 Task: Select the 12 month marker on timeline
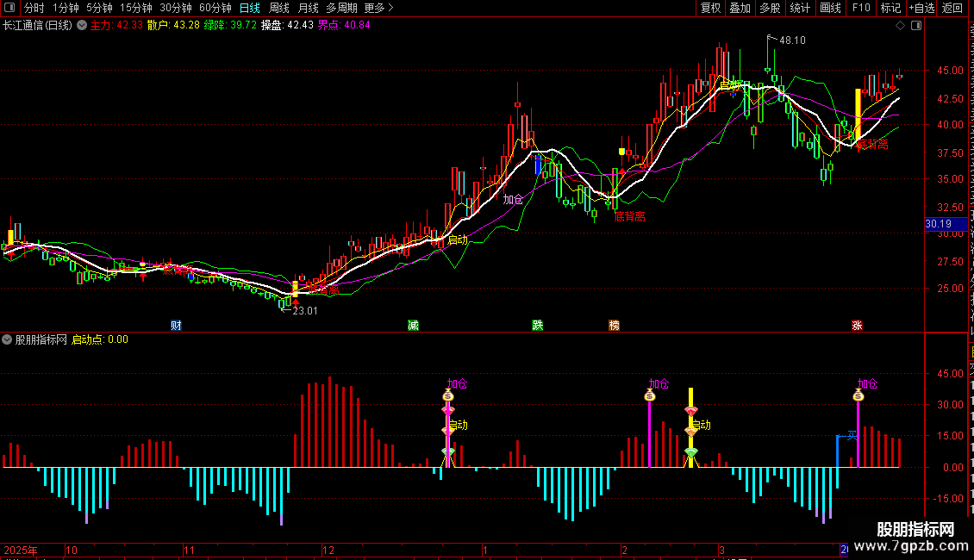pos(328,550)
